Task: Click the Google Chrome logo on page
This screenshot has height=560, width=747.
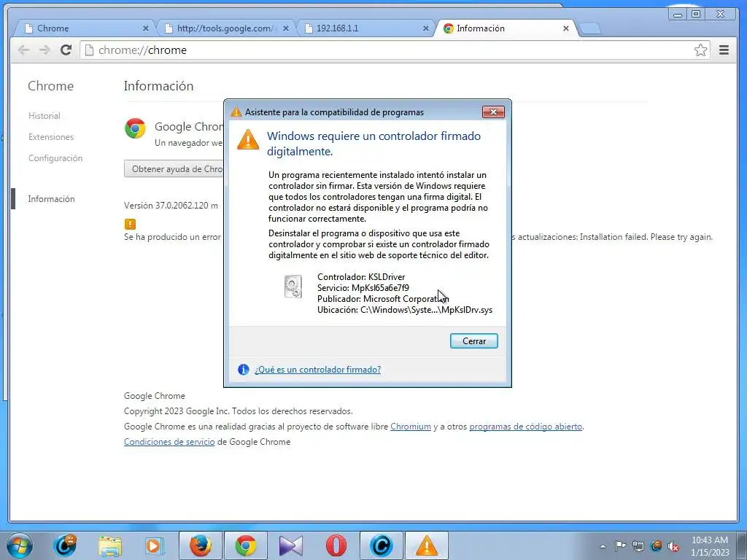Action: [x=135, y=128]
